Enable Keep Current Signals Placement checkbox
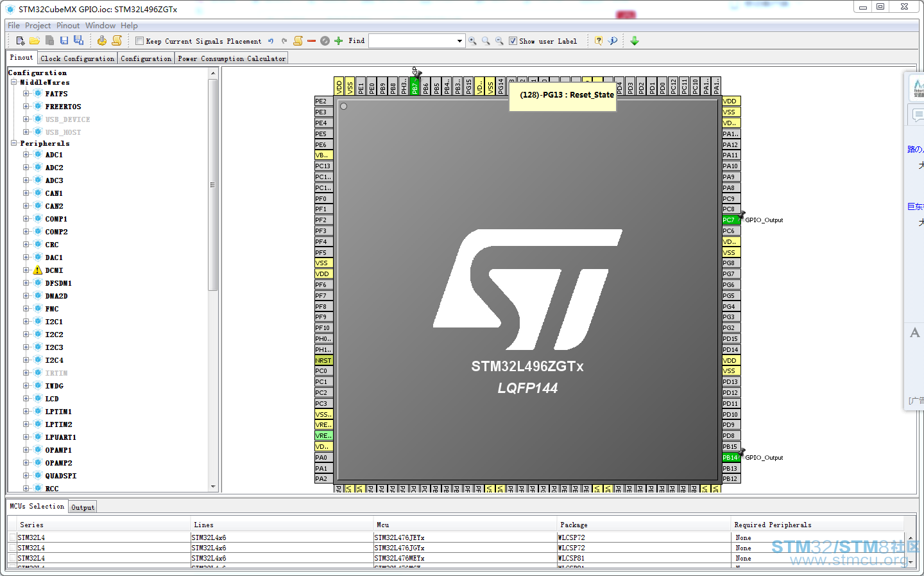Viewport: 924px width, 576px height. click(x=139, y=41)
